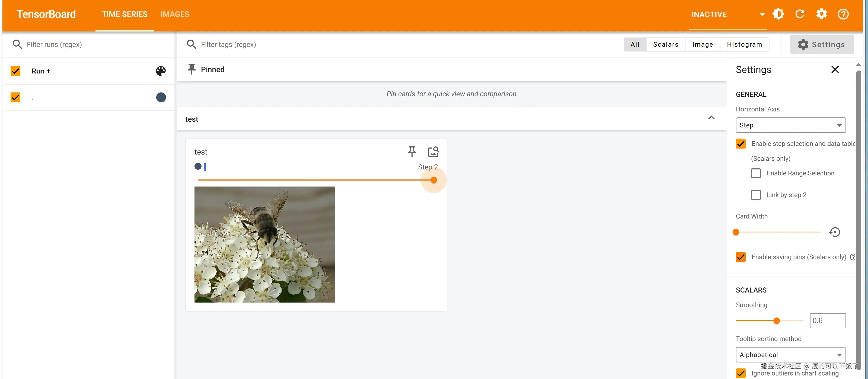Uncheck Ignore outliers in chart scaling
Screen dimensions: 868x379
[741, 373]
